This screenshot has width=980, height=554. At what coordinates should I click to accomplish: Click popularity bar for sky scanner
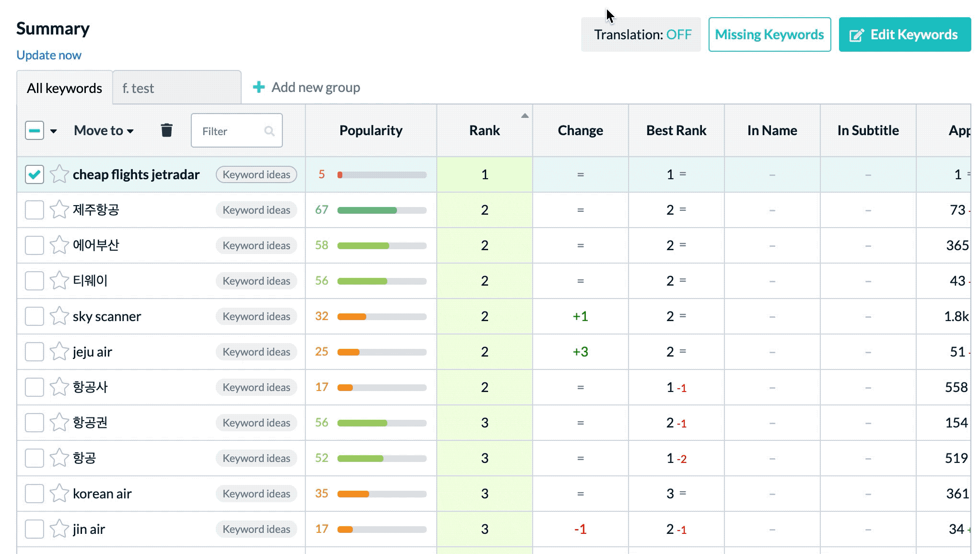pos(382,317)
